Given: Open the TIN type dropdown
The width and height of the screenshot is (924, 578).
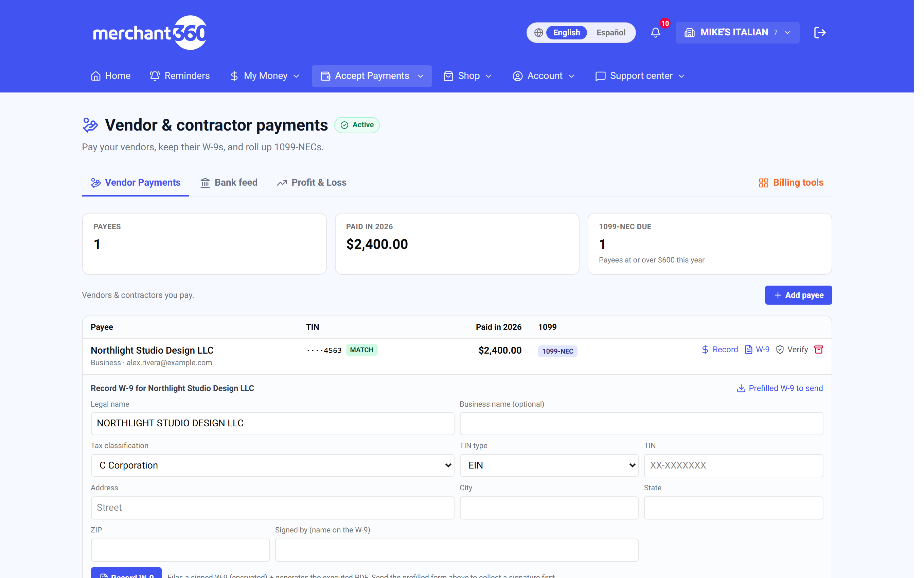Looking at the screenshot, I should [549, 465].
